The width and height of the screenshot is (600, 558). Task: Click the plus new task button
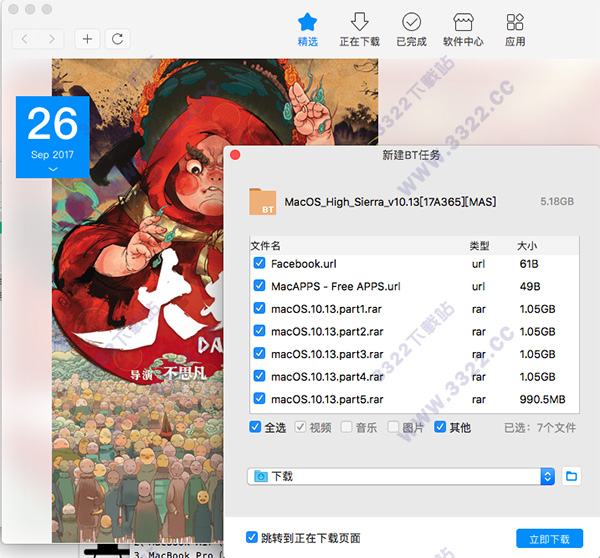(87, 39)
